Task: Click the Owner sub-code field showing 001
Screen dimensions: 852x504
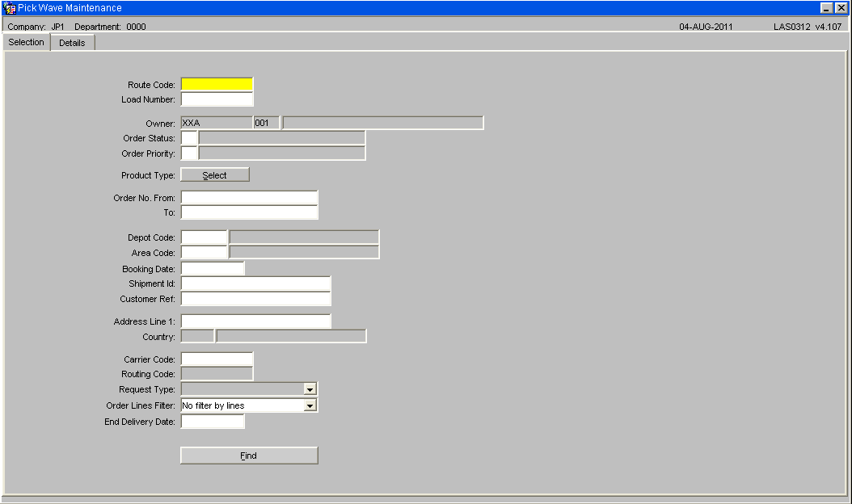Action: coord(267,123)
